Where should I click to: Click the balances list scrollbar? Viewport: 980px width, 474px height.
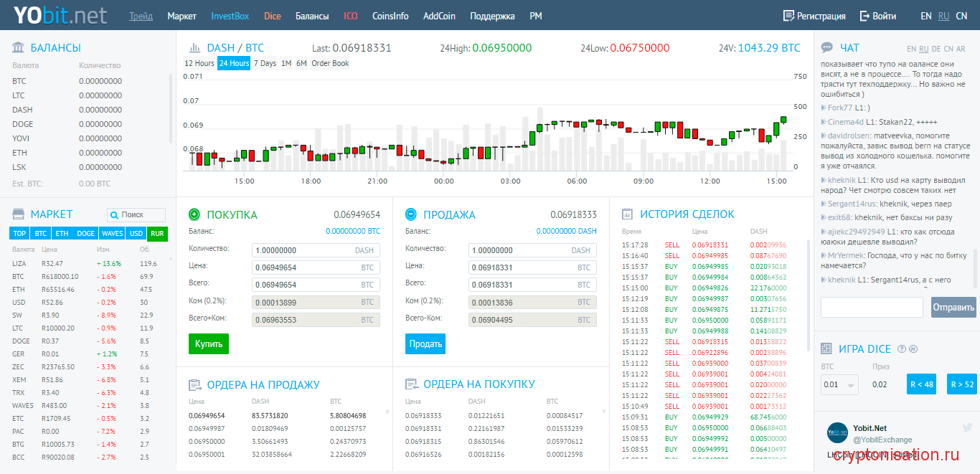(x=171, y=108)
